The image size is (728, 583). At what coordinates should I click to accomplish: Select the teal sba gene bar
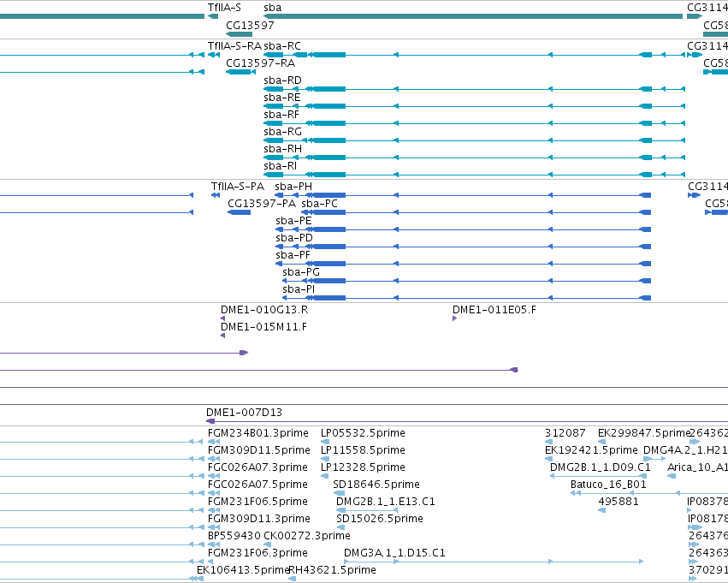pos(473,17)
